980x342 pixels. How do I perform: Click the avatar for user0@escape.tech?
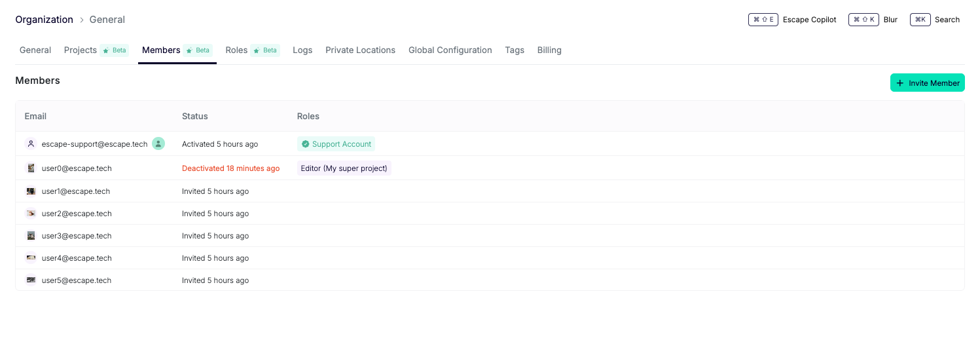pos(31,168)
